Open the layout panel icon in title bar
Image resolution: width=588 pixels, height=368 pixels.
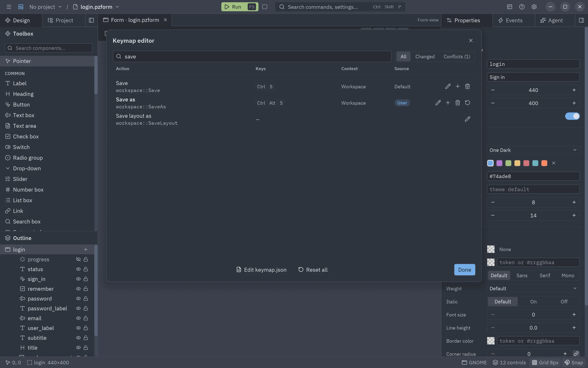(x=510, y=7)
